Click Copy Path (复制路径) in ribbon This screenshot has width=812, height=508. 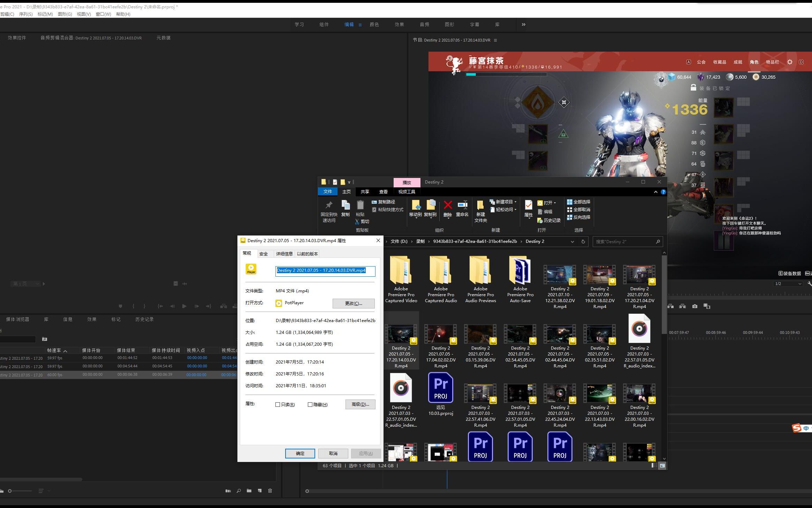pos(383,202)
